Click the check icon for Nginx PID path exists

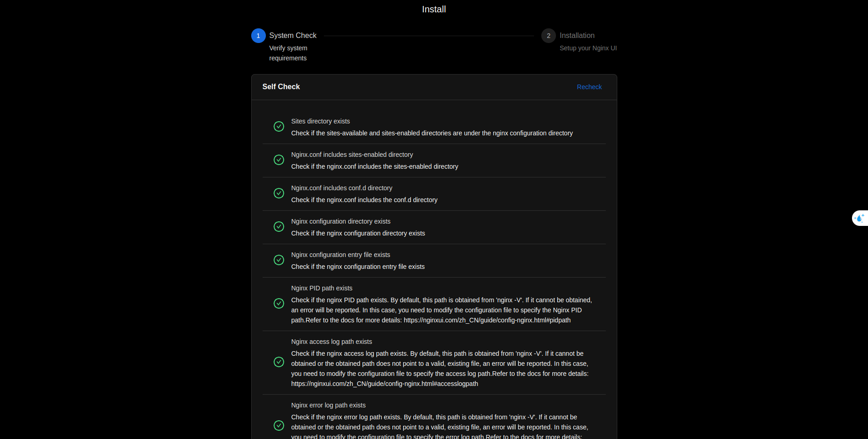(x=279, y=304)
